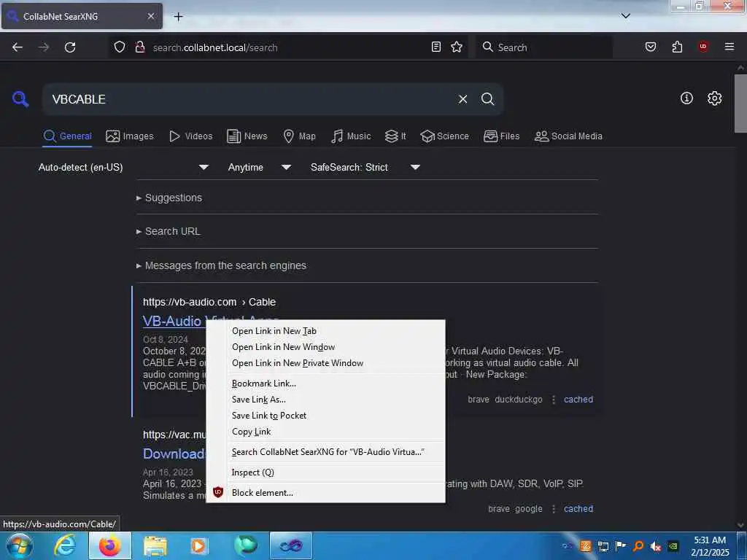Expand Messages from the search engines
Viewport: 747px width, 560px height.
221,265
